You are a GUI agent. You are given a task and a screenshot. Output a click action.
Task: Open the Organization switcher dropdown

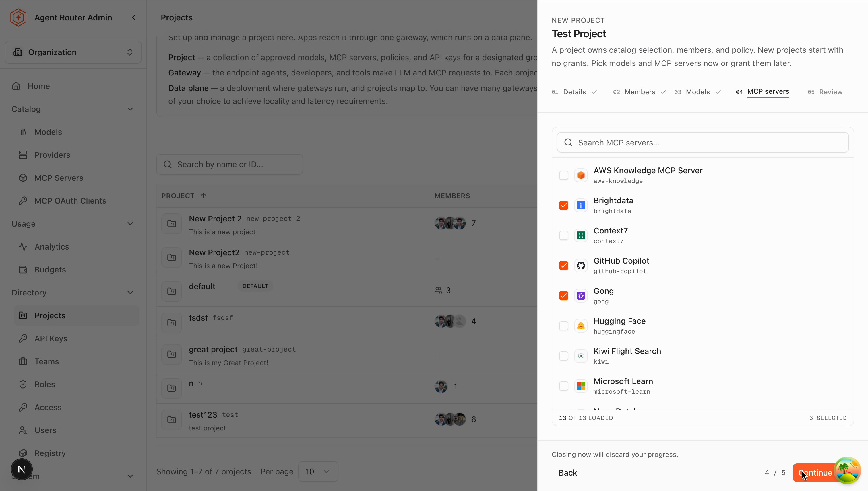coord(73,52)
